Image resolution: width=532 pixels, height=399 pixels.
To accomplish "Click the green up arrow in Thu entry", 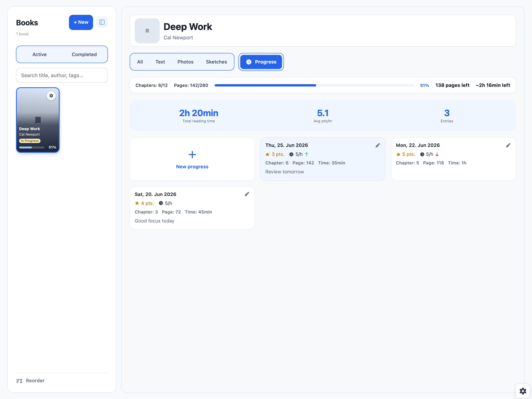I will [x=307, y=154].
